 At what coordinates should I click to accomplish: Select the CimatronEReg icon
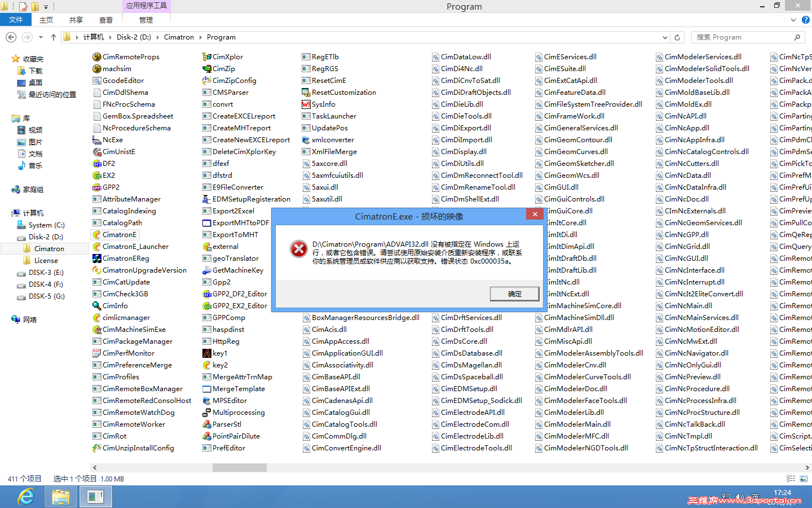coord(97,259)
